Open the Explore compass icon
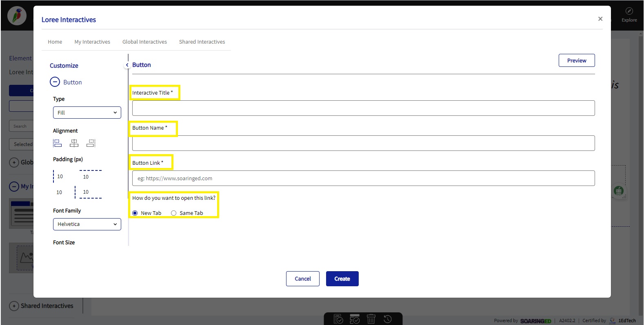This screenshot has height=325, width=644. point(629,11)
